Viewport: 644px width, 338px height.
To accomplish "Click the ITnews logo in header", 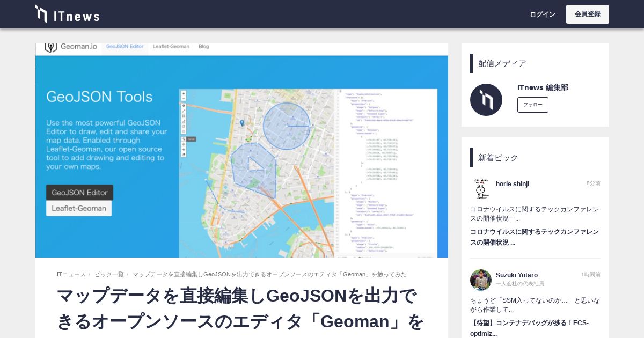I will tap(67, 14).
